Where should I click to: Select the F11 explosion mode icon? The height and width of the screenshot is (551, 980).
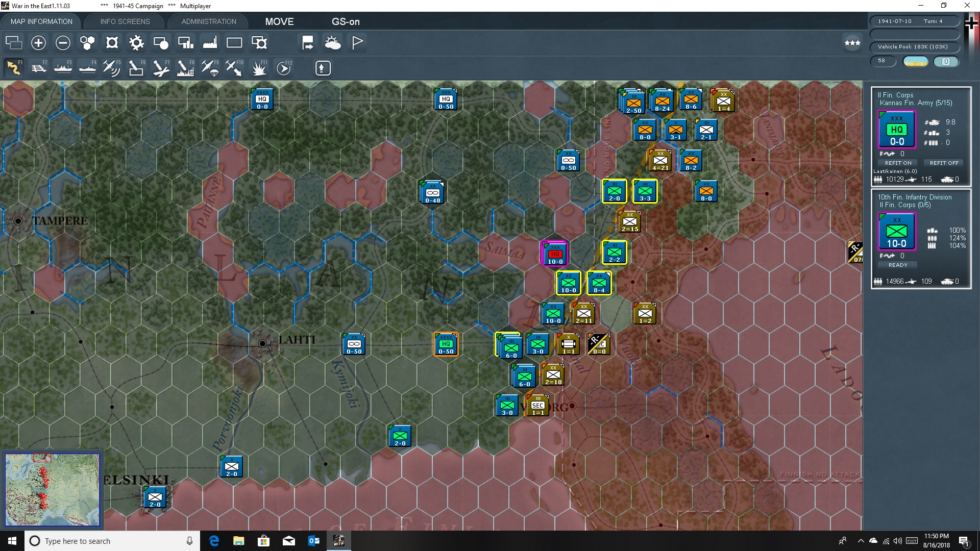click(259, 68)
